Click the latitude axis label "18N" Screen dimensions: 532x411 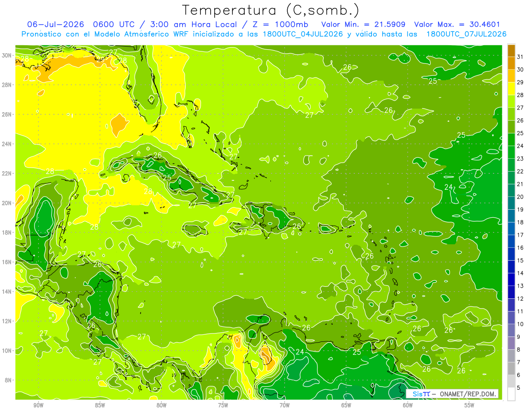(x=7, y=232)
